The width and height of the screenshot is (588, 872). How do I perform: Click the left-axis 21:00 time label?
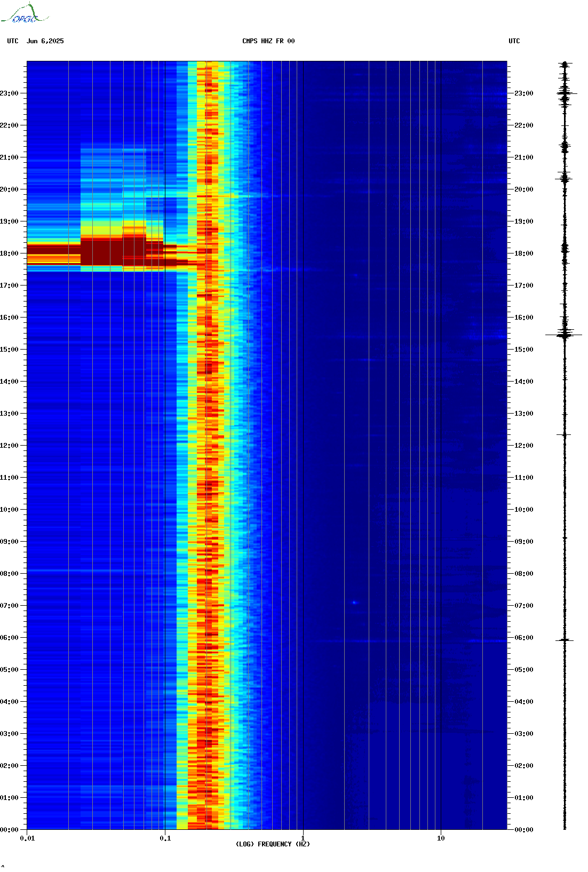[x=9, y=157]
